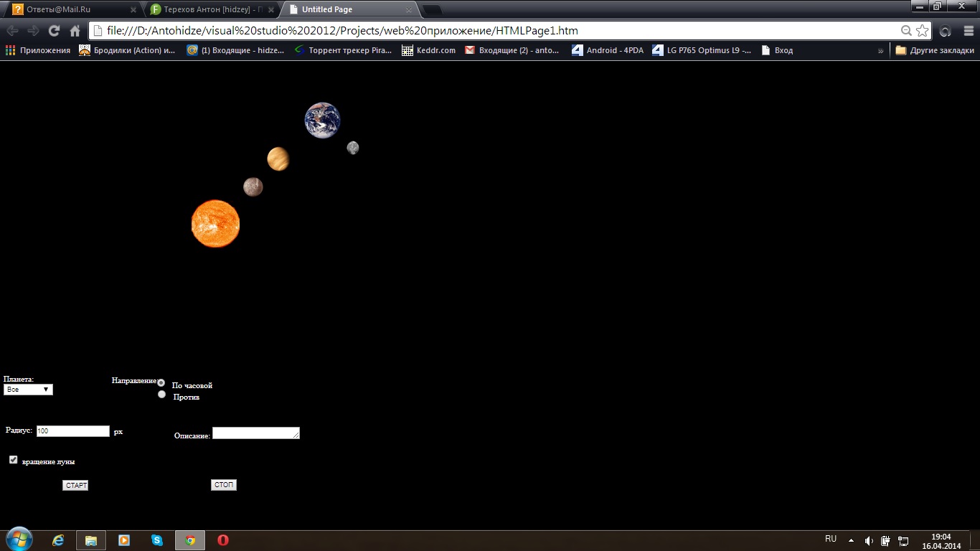Click the extension icon beside the address bar

(946, 31)
